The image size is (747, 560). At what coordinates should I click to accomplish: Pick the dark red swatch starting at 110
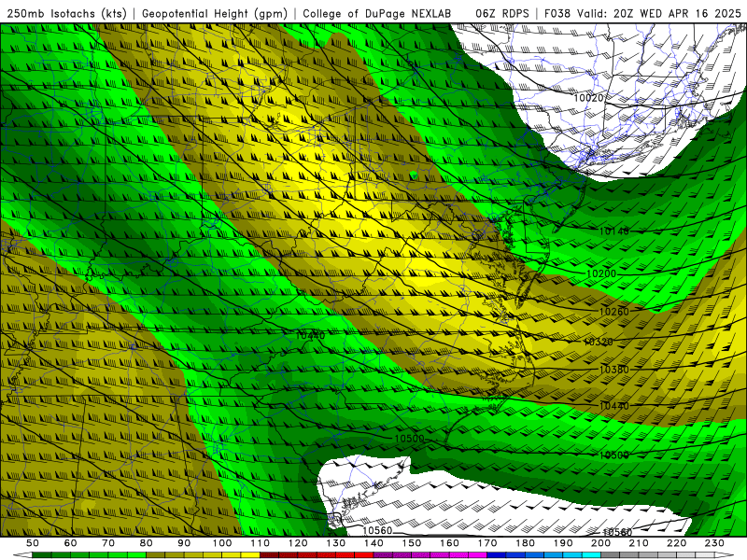[x=269, y=554]
